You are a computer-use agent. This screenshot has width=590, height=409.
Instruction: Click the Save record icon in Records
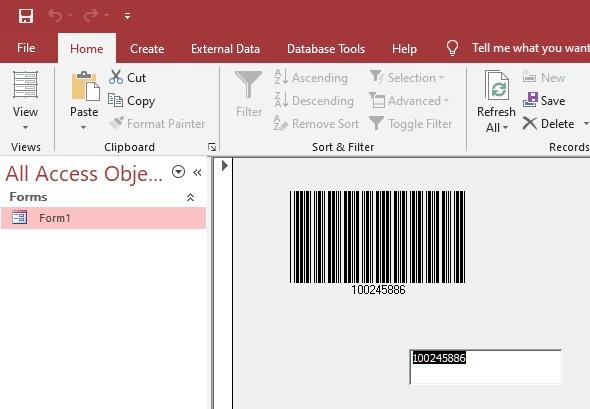point(530,100)
